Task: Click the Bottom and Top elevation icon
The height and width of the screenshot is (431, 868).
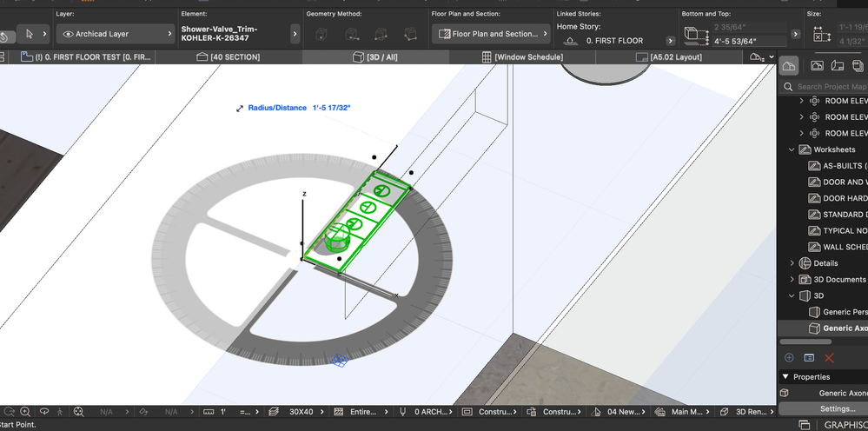Action: point(696,34)
